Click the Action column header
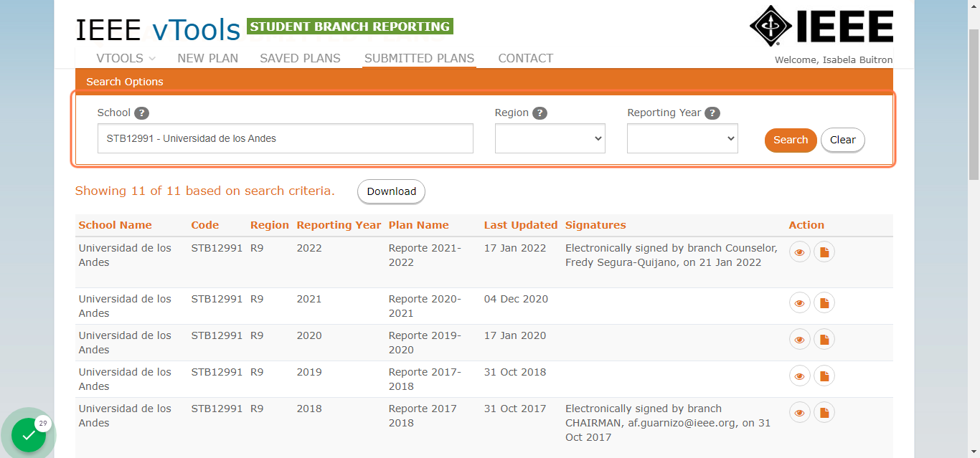 (x=806, y=225)
